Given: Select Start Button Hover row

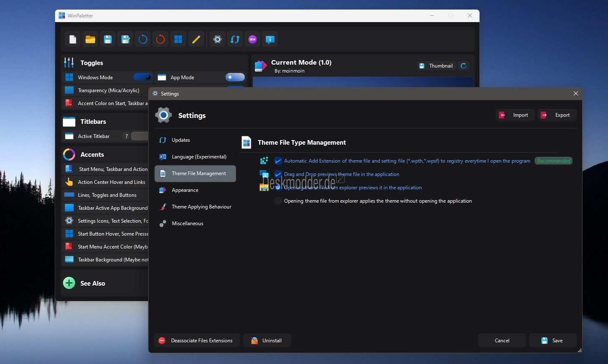Looking at the screenshot, I should click(x=105, y=234).
